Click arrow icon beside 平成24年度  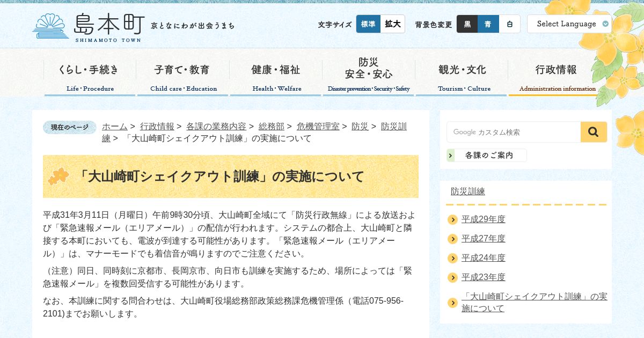point(452,258)
